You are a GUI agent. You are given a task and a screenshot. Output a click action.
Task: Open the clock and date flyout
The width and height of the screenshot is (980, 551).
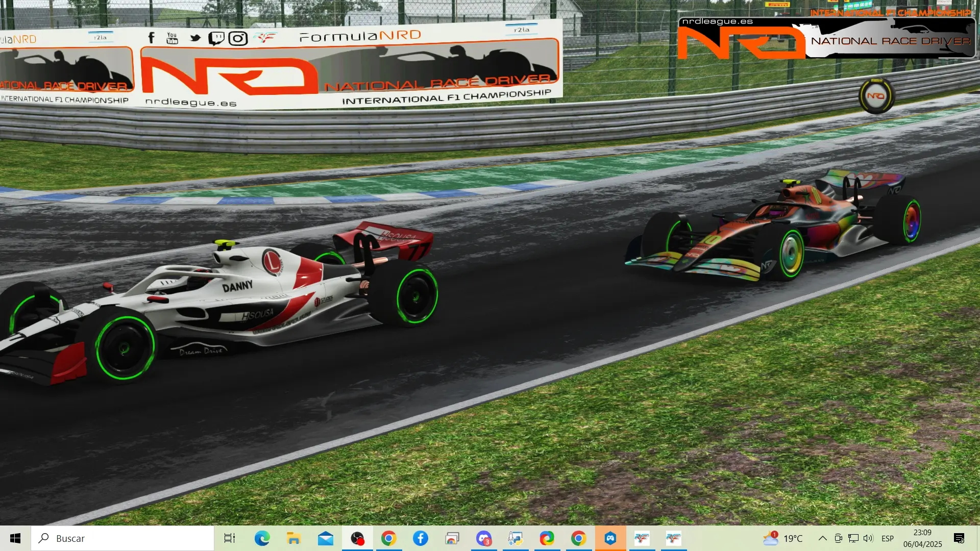tap(922, 538)
